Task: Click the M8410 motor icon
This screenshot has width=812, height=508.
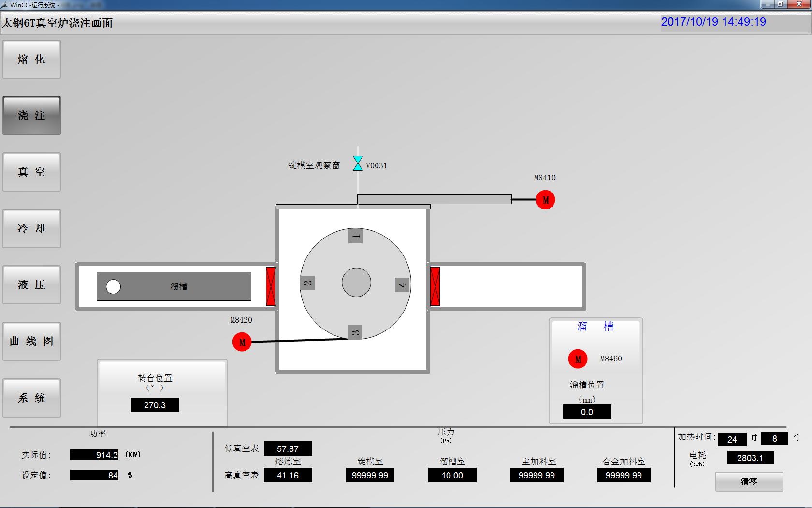Action: point(545,200)
